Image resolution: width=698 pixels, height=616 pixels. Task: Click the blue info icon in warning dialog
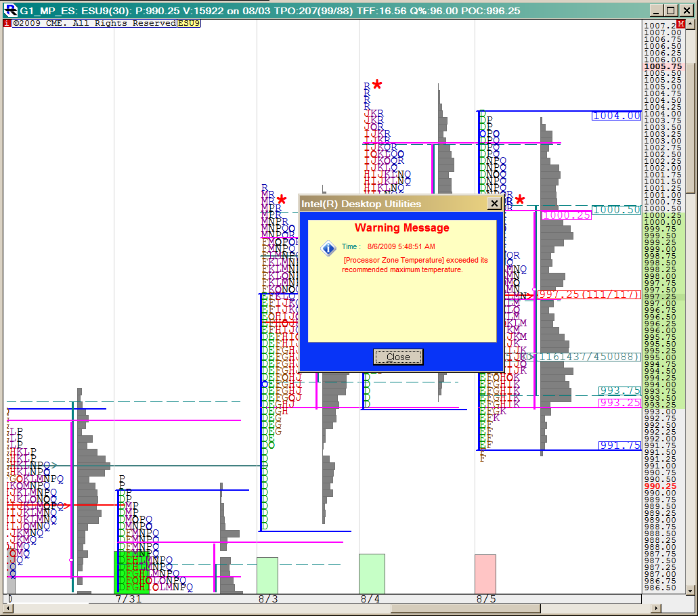click(328, 248)
